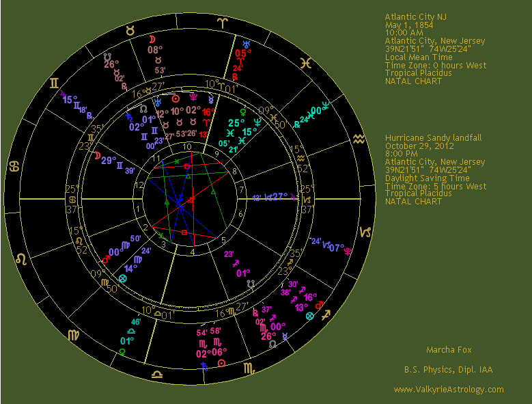Open the www.ValkyrieAstrology.com link
This screenshot has width=532, height=404.
[x=448, y=390]
